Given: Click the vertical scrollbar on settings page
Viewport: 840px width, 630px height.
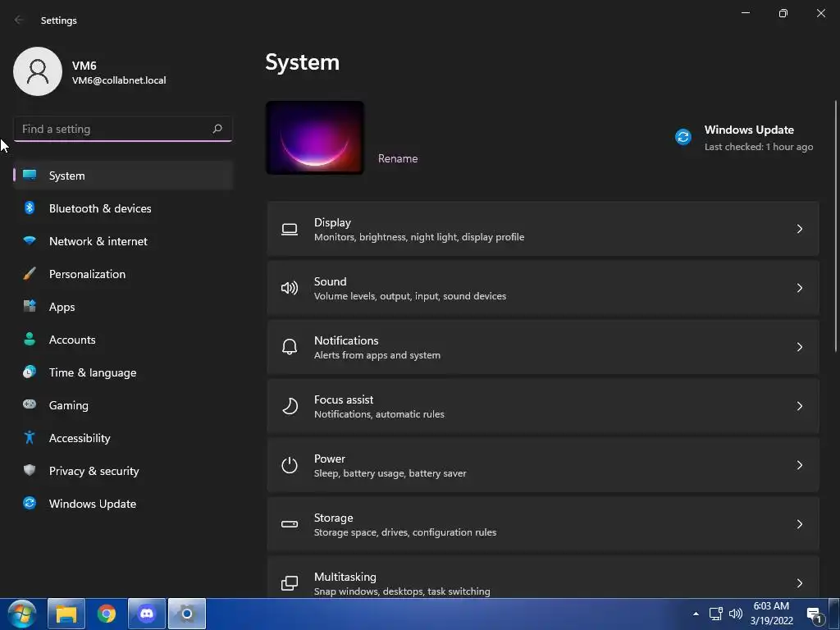Looking at the screenshot, I should click(835, 226).
